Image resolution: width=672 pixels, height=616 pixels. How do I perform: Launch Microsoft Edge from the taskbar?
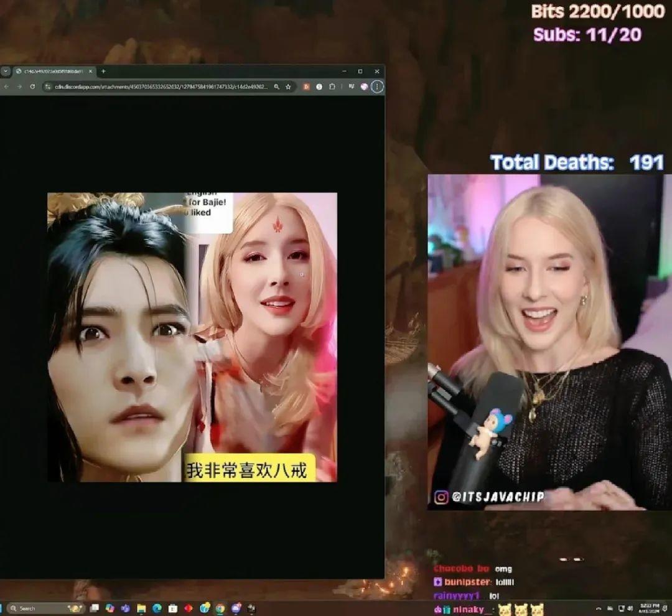click(157, 609)
